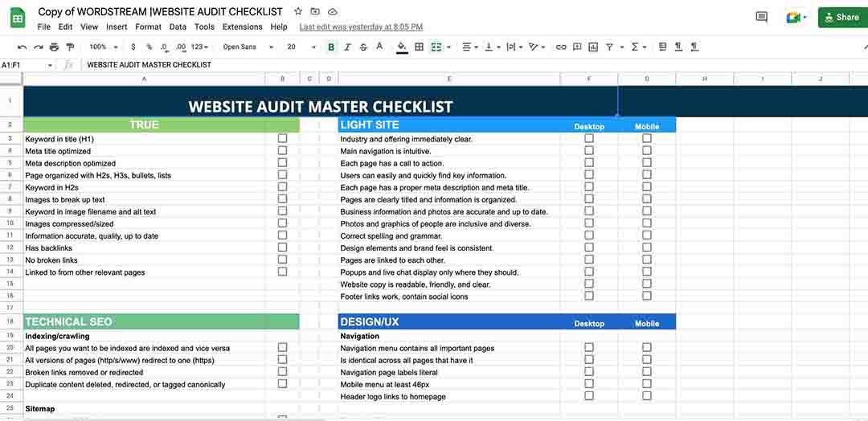Insert a chart
868x421 pixels.
[x=593, y=47]
